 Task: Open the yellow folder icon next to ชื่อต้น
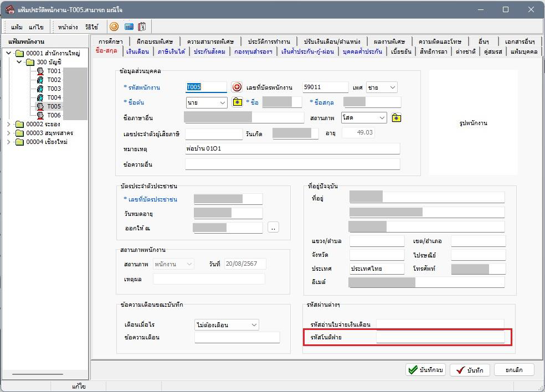pyautogui.click(x=237, y=102)
